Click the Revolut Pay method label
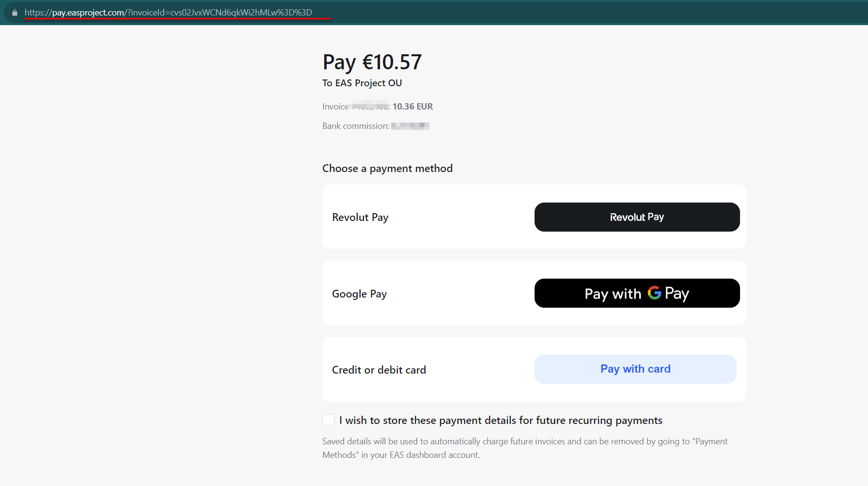868x486 pixels. (360, 218)
